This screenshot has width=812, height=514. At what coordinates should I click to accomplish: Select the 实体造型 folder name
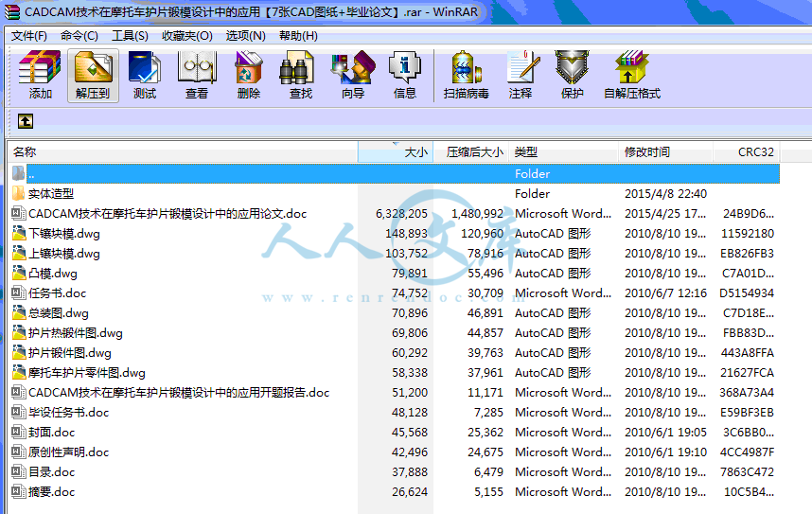(x=51, y=194)
